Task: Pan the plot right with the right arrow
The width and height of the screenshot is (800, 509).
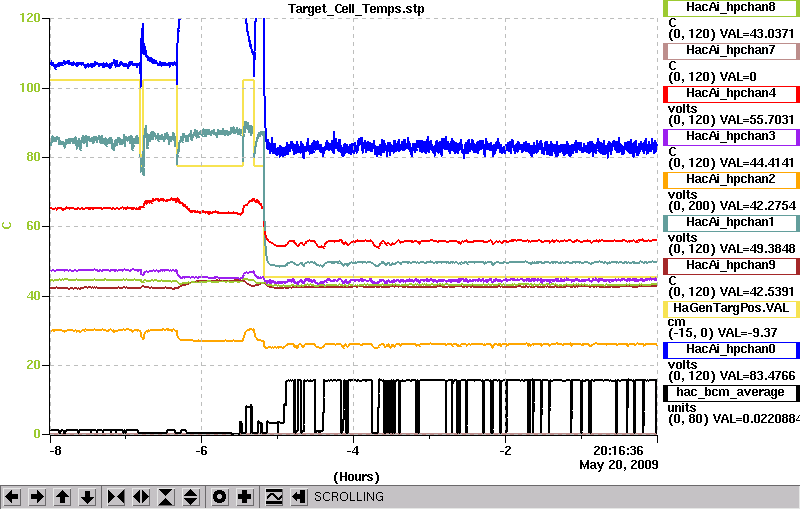Action: click(37, 496)
